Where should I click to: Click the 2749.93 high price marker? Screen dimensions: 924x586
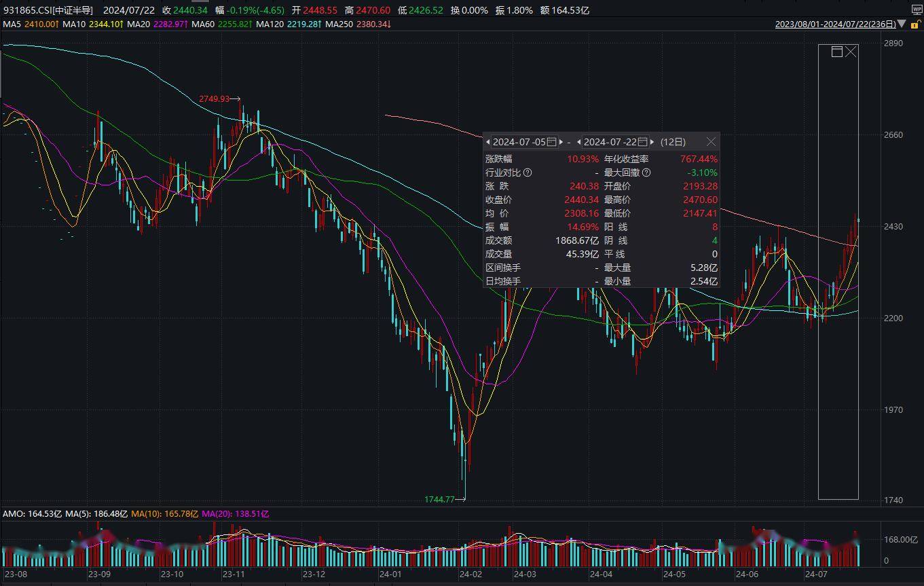click(215, 99)
